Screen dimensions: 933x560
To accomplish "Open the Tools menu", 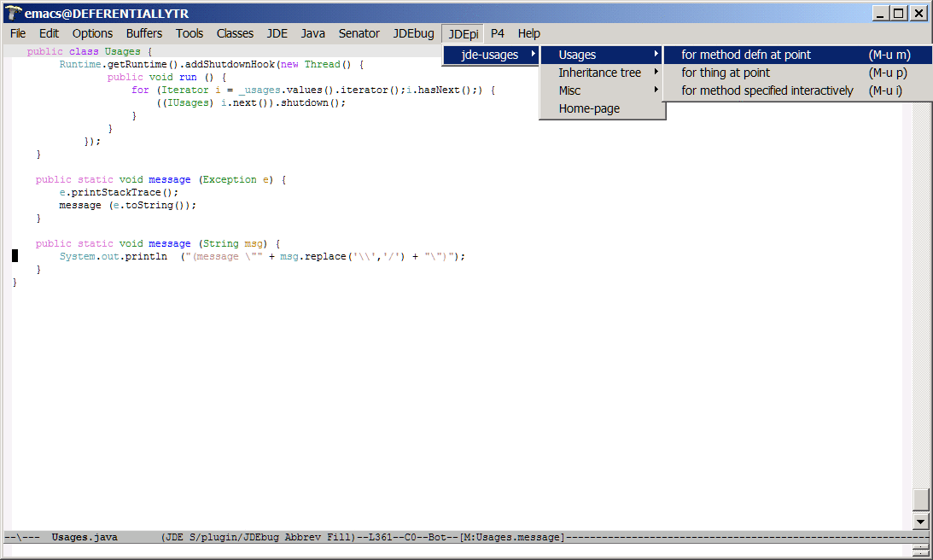I will [x=190, y=33].
